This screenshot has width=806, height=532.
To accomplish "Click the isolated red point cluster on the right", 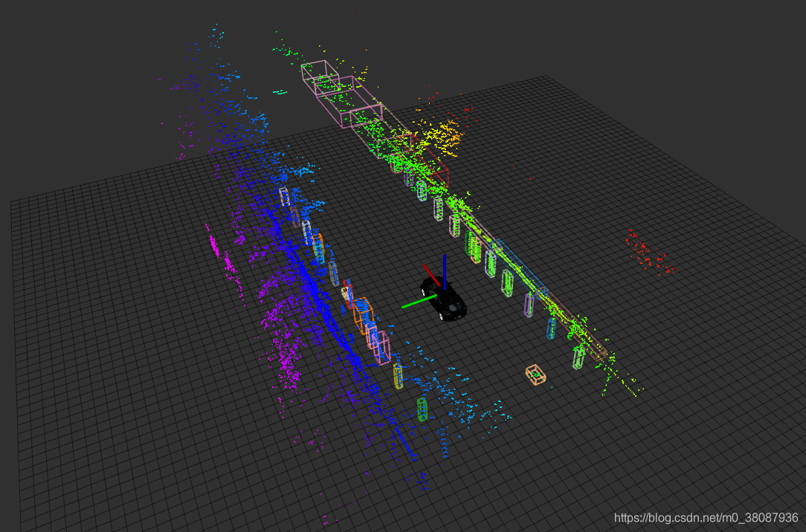I will tap(650, 253).
